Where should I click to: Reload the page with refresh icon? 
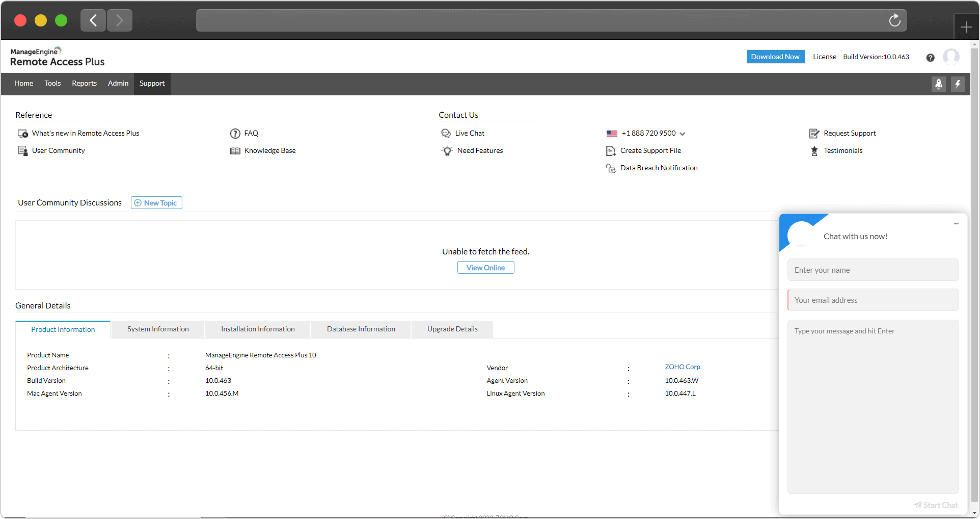coord(894,20)
